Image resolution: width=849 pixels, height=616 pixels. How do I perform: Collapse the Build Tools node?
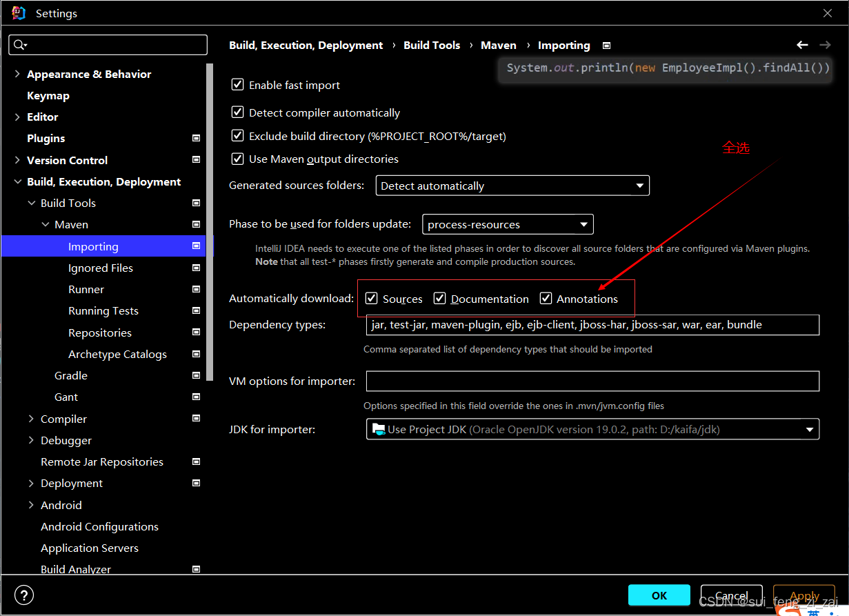[32, 203]
